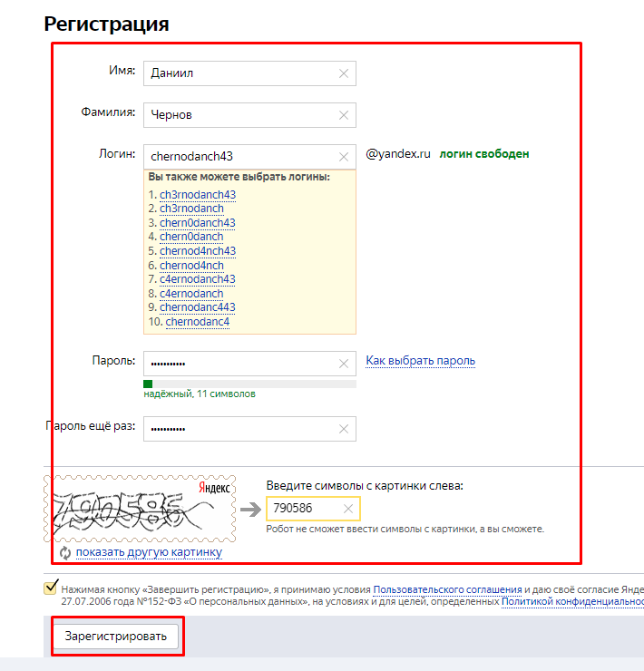Click the @yandex.ru domain text
Screen dimensions: 644x671
pos(398,154)
